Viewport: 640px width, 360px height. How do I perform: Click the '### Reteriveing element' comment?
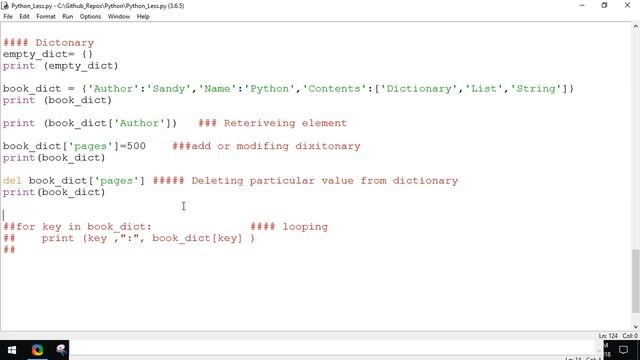(273, 123)
